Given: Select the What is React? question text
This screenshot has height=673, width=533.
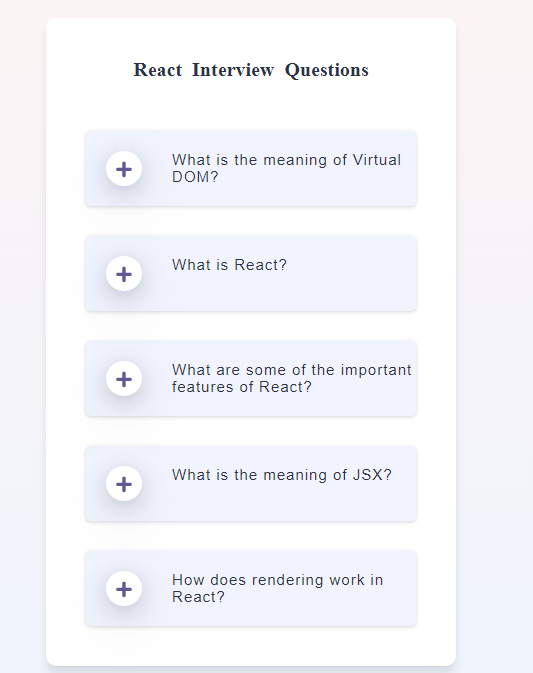Looking at the screenshot, I should pyautogui.click(x=229, y=265).
